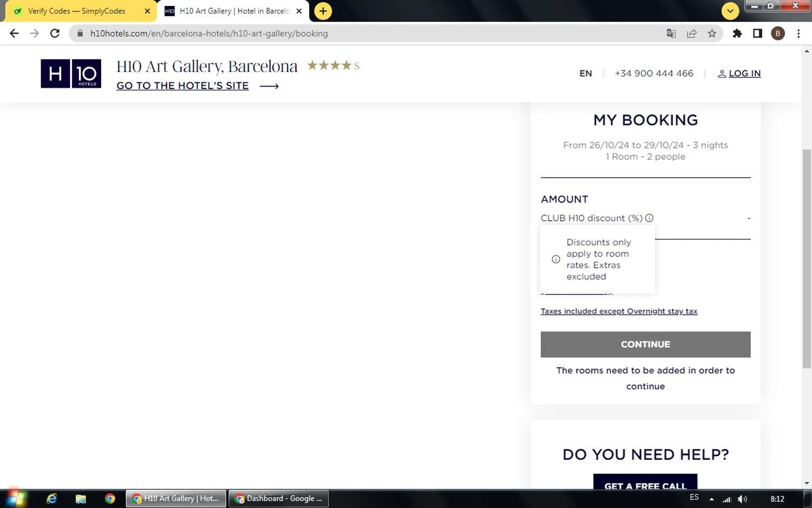Image resolution: width=812 pixels, height=508 pixels.
Task: Click the browser forward arrow
Action: 35,34
